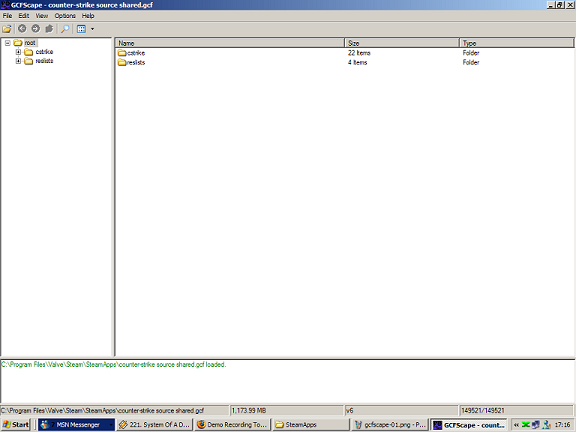Go back with the toolbar back arrow

(x=22, y=29)
